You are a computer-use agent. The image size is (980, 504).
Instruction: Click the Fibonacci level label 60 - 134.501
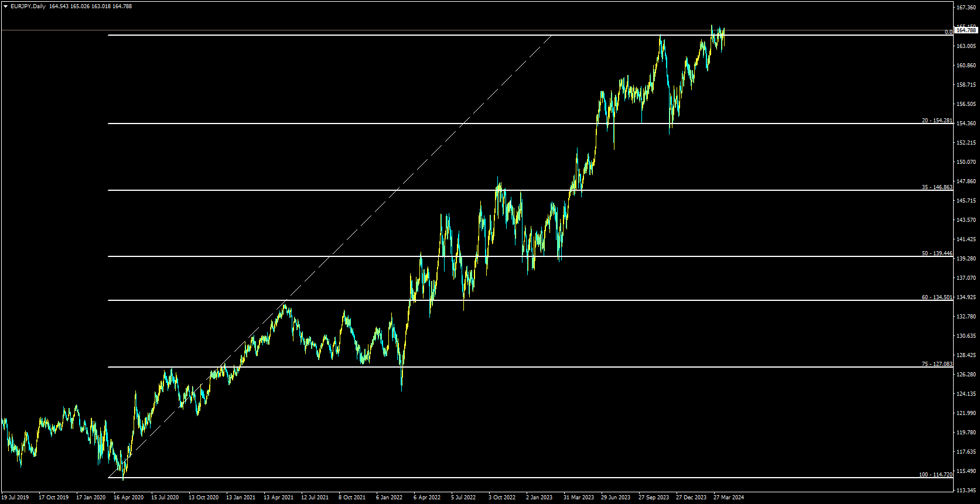[937, 297]
